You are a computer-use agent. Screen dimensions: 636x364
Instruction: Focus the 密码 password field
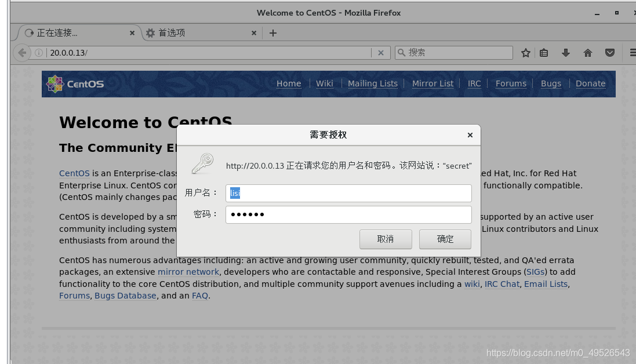(348, 214)
